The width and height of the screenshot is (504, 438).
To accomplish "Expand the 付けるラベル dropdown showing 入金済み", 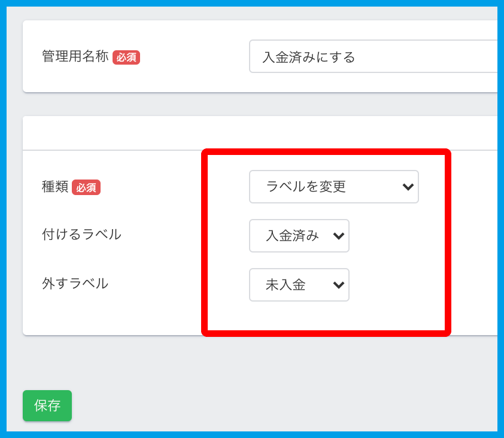I will (299, 236).
